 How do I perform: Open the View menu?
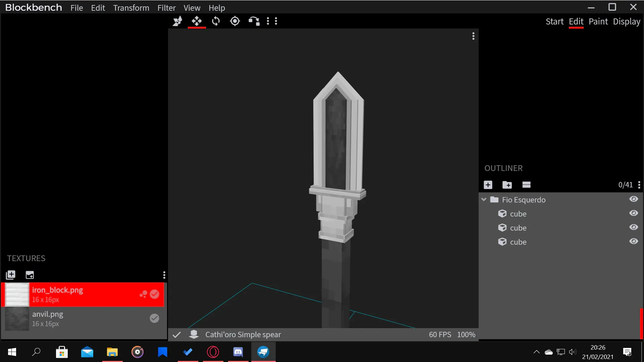tap(192, 8)
